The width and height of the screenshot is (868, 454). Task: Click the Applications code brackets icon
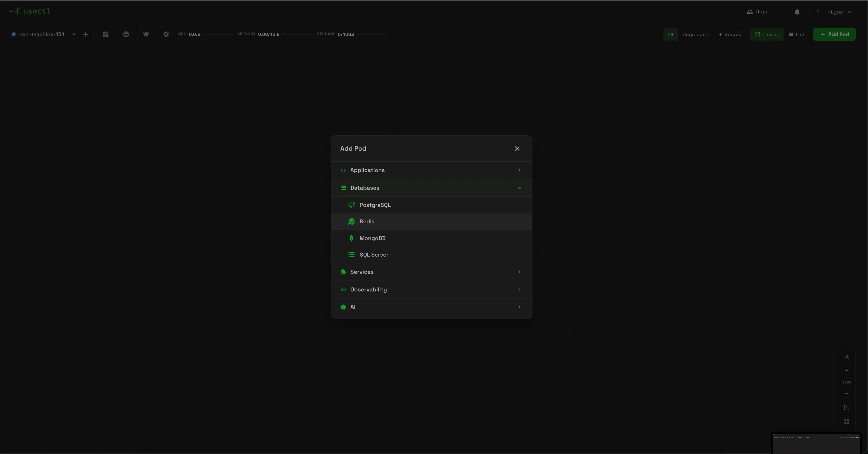(343, 170)
